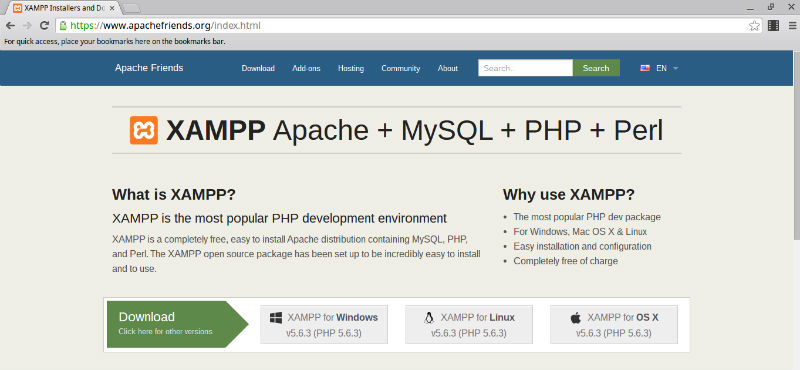Screen dimensions: 800x370
Task: Open a new browser tab
Action: (132, 8)
